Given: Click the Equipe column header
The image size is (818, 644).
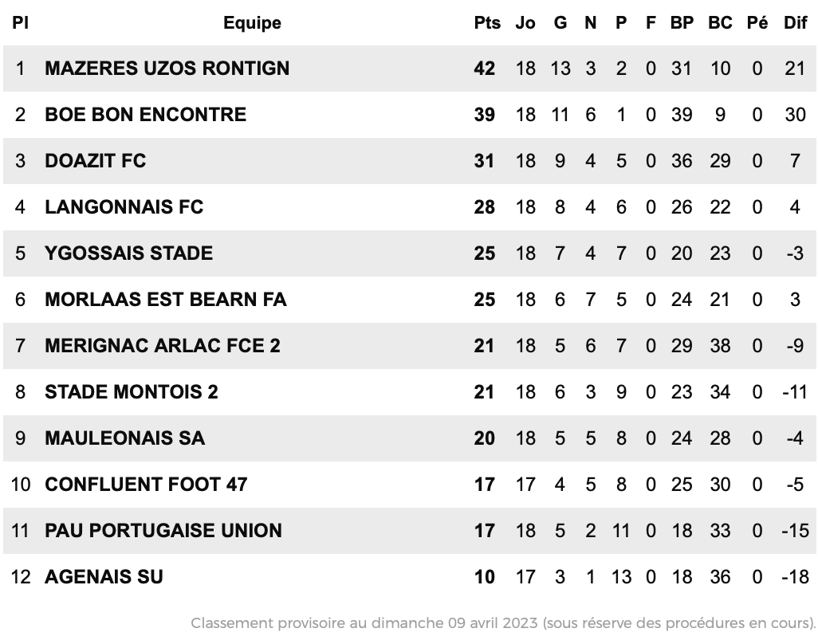Looking at the screenshot, I should (252, 23).
